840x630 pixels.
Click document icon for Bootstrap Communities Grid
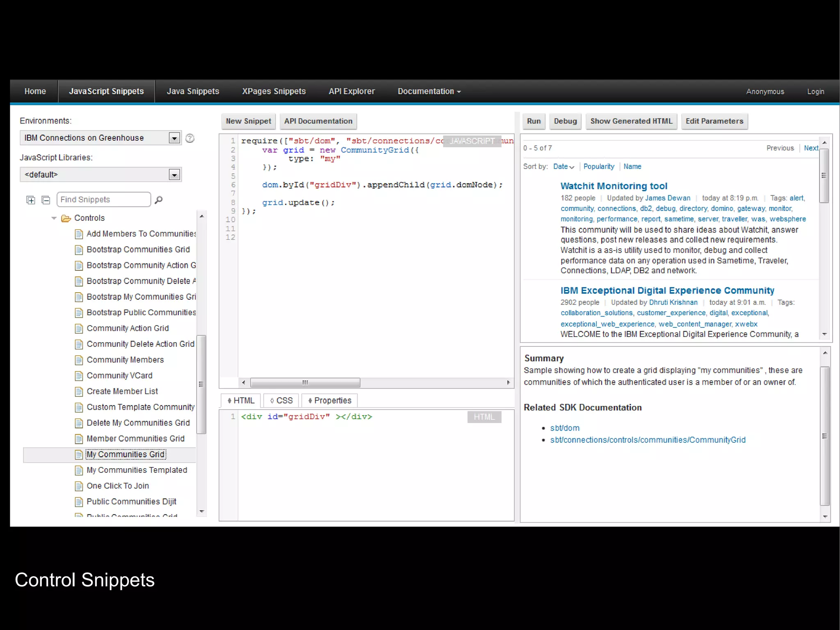79,250
